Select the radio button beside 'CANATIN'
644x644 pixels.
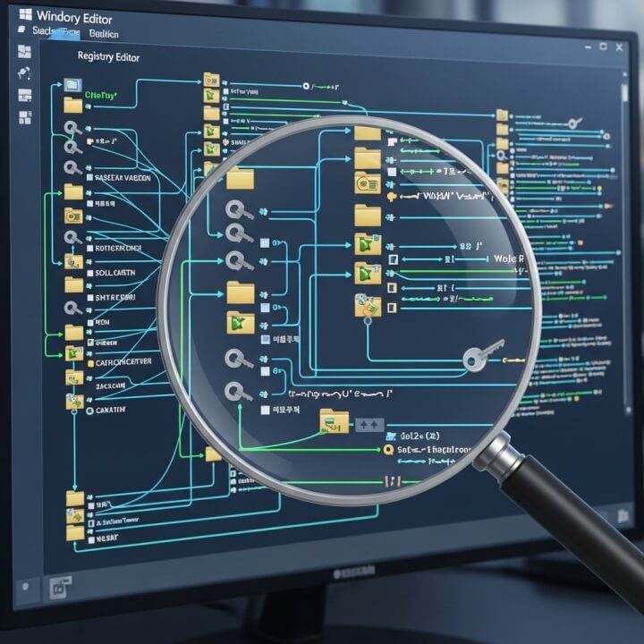pyautogui.click(x=89, y=410)
